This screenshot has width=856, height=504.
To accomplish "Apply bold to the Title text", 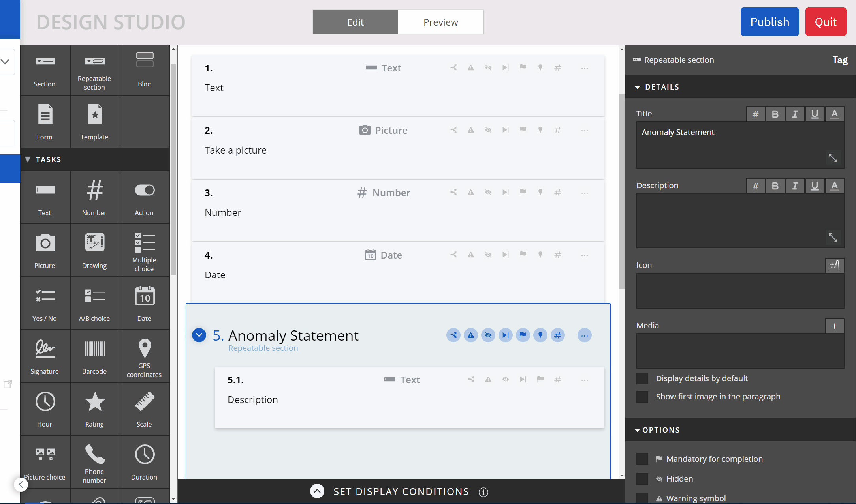I will 775,114.
